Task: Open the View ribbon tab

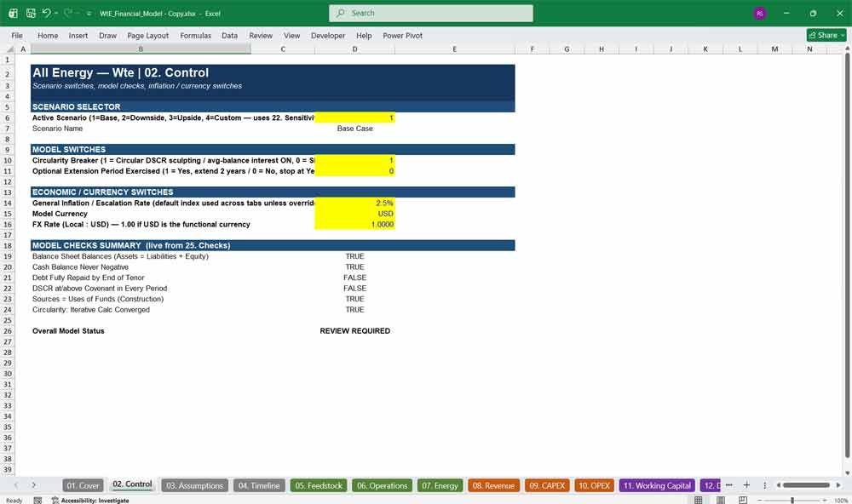Action: (291, 35)
